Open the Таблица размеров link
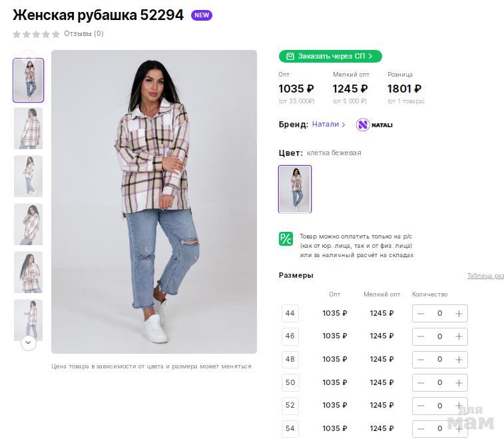504x439 pixels. (485, 276)
